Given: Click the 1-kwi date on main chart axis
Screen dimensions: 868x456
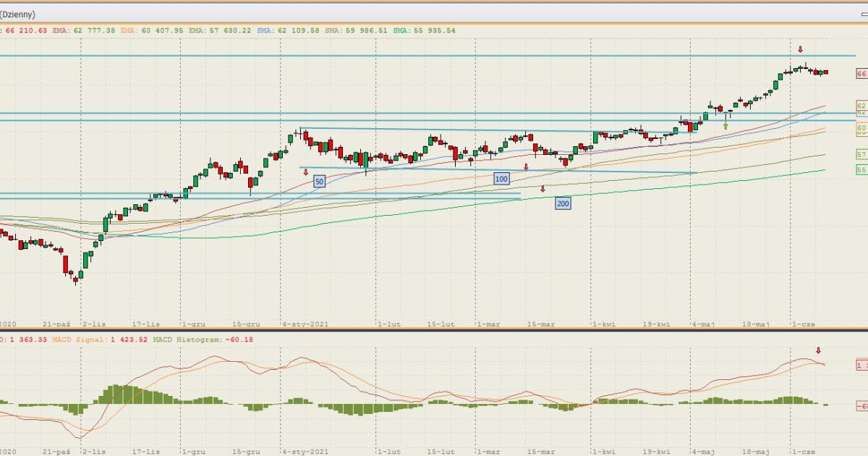Looking at the screenshot, I should [x=604, y=324].
